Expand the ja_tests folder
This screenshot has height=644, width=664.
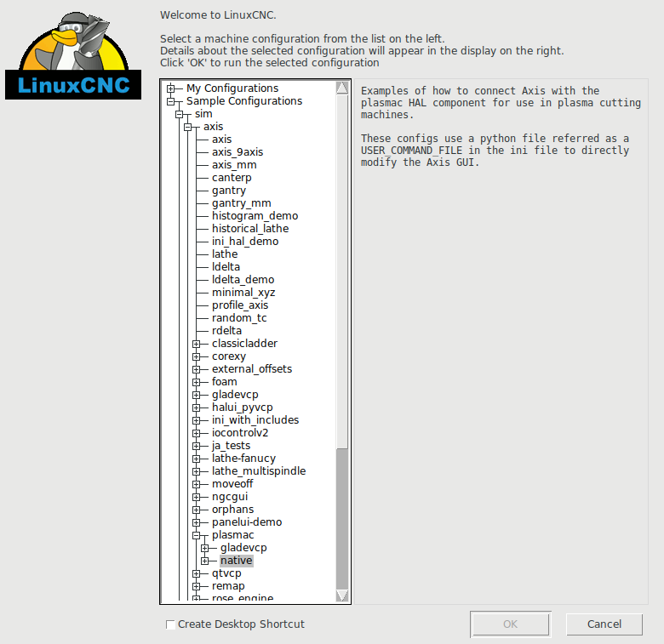[x=196, y=446]
